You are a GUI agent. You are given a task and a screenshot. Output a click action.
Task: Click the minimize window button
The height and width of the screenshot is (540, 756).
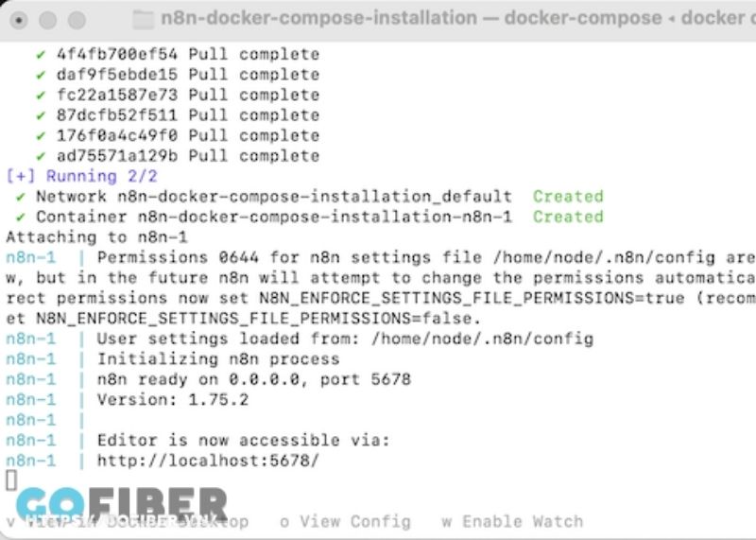pyautogui.click(x=48, y=20)
